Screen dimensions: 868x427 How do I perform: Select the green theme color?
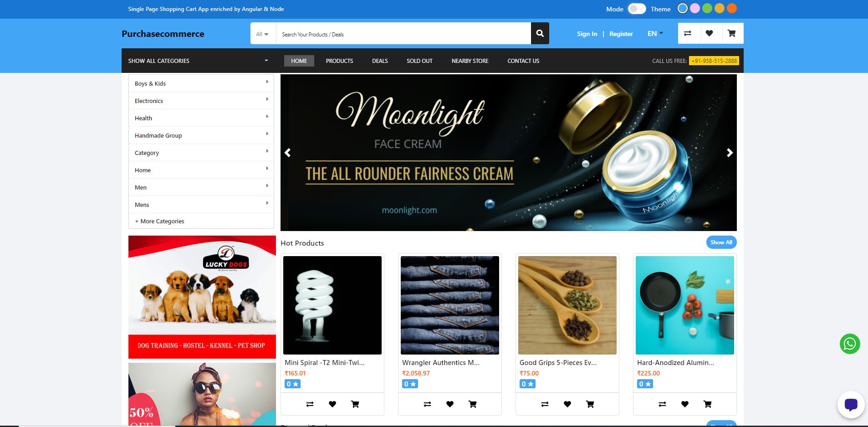[707, 8]
